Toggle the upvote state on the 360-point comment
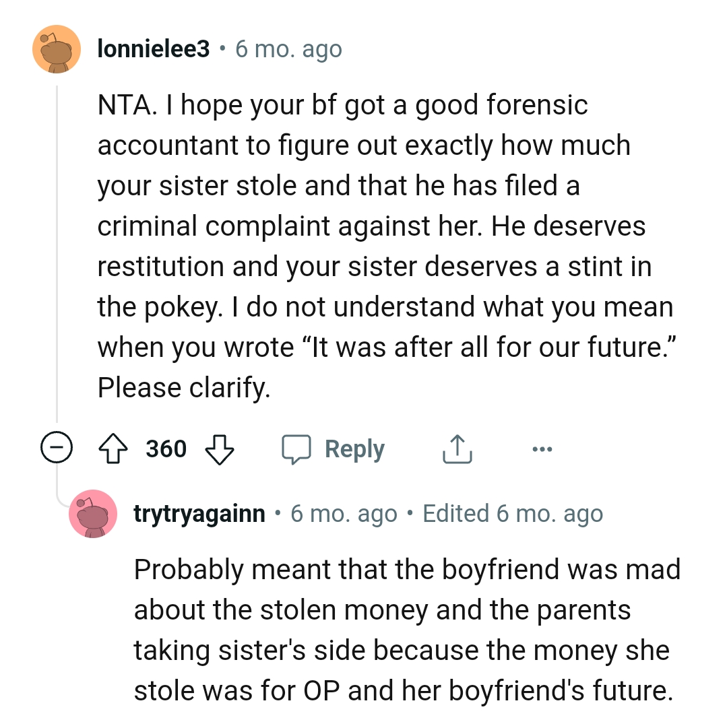Screen dimensions: 727x728 [x=115, y=448]
